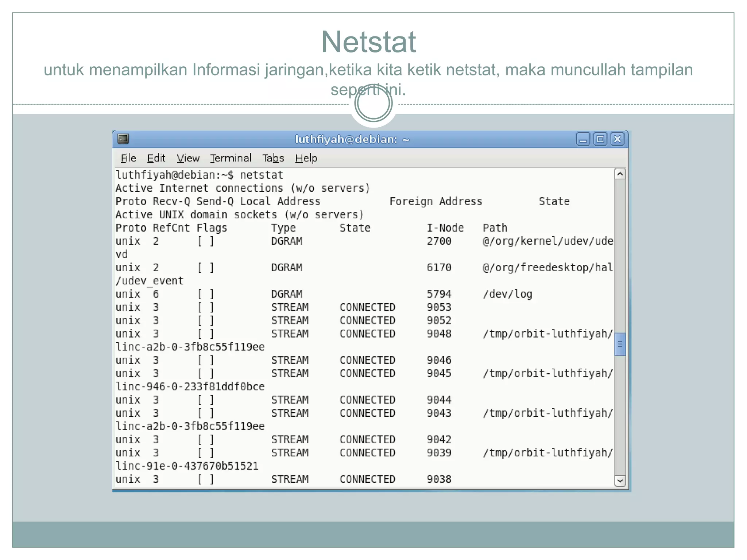Click I-Node value 9043
Screen dimensions: 747x560
[439, 413]
